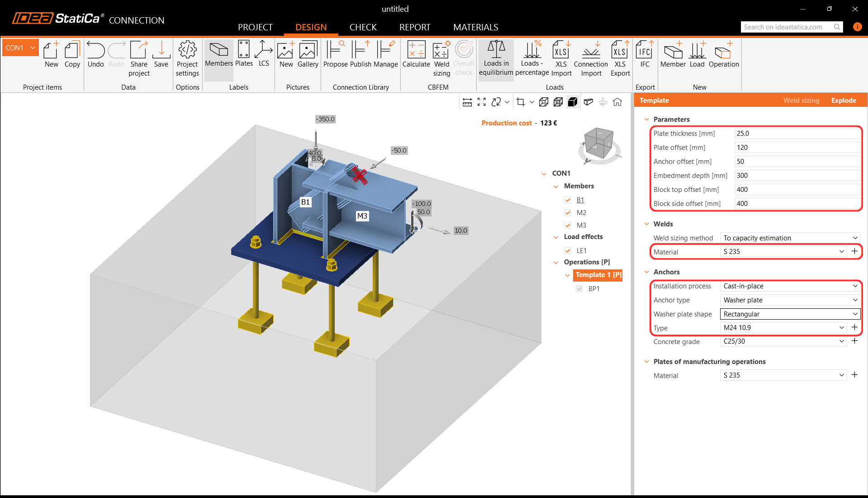Screen dimensions: 868x498
Task: Add a new Operation
Action: point(724,55)
